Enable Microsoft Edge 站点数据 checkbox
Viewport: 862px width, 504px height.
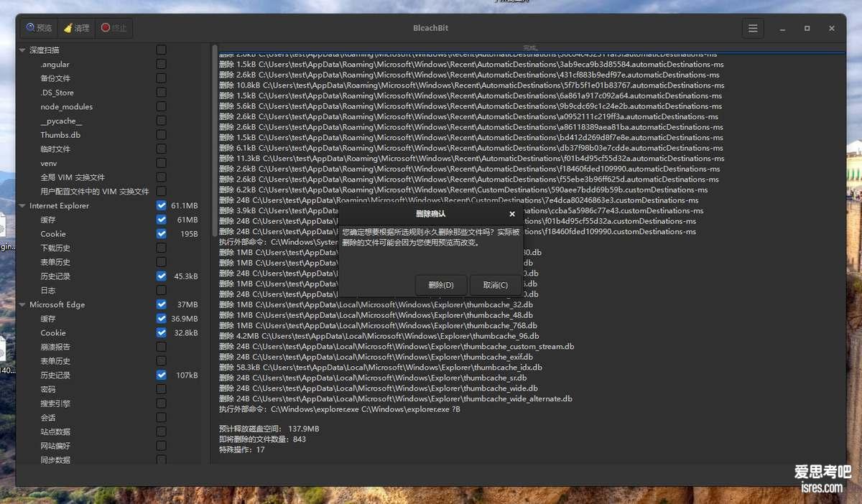[161, 431]
